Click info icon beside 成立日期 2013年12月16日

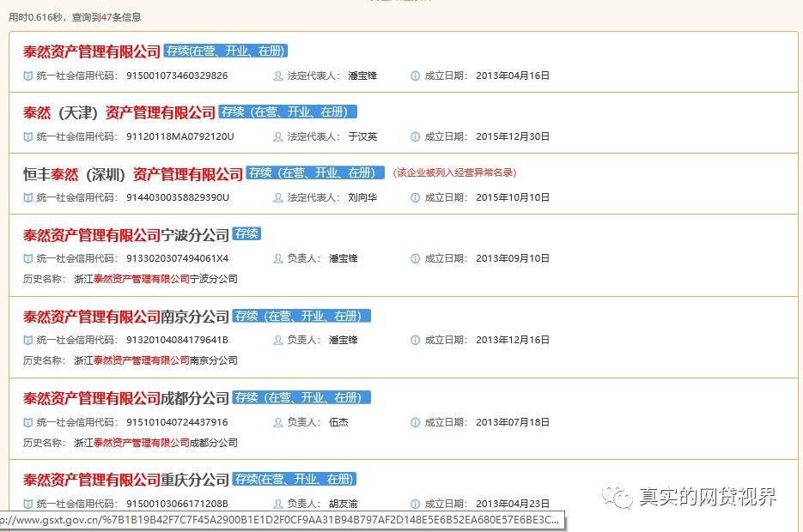point(416,340)
